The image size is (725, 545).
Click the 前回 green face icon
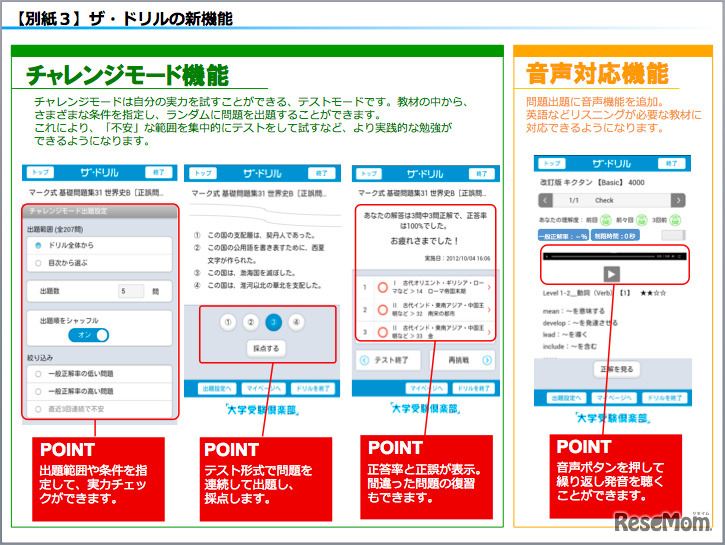click(x=606, y=220)
